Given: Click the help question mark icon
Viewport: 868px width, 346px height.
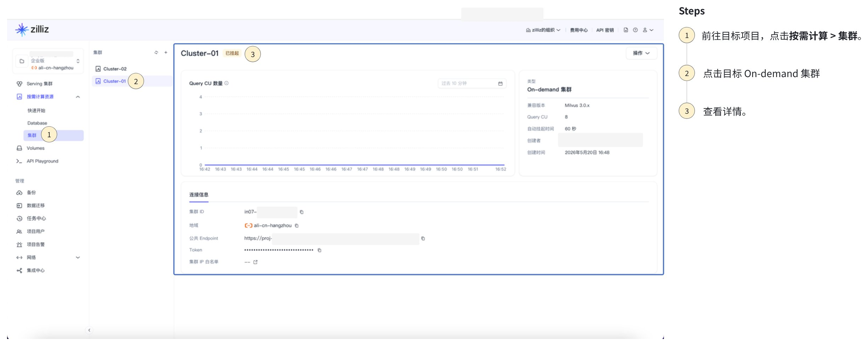Looking at the screenshot, I should (x=635, y=30).
